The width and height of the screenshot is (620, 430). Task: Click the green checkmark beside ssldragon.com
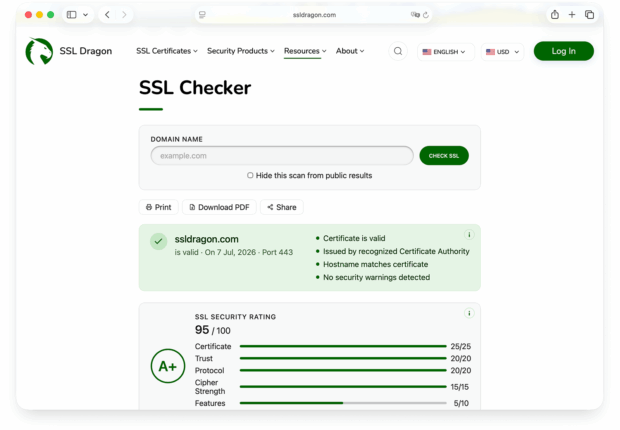pos(158,241)
